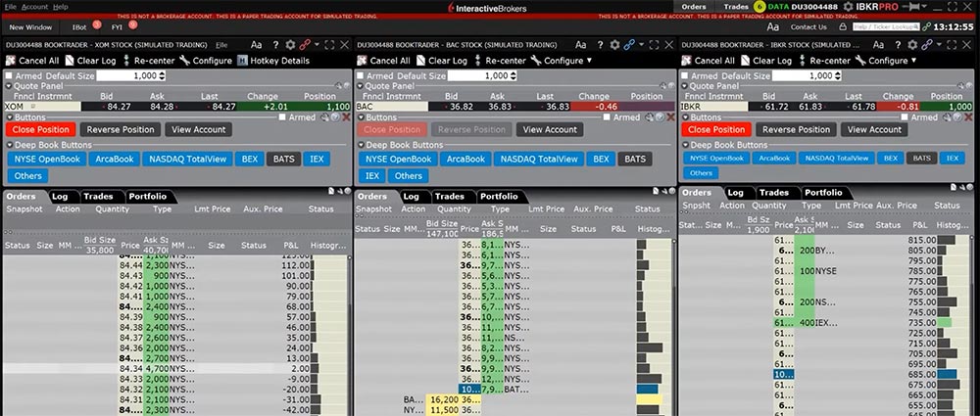Click NYSE OpenBook button in XOM window

[x=47, y=160]
